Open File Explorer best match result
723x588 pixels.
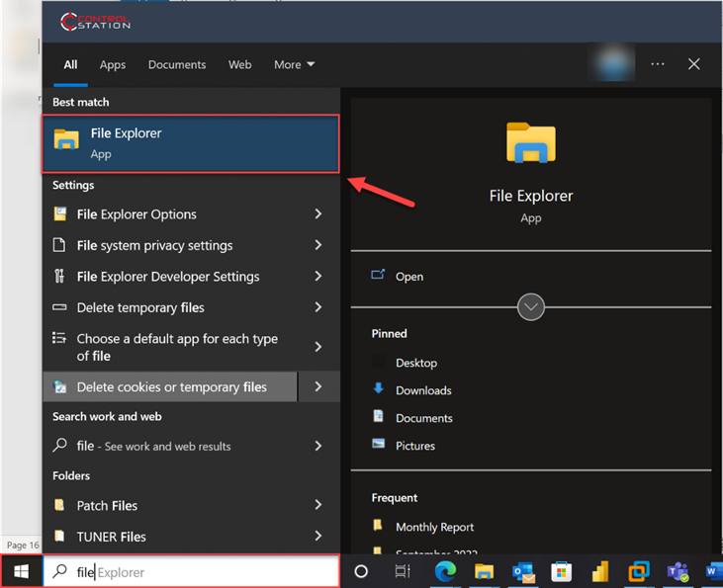190,143
